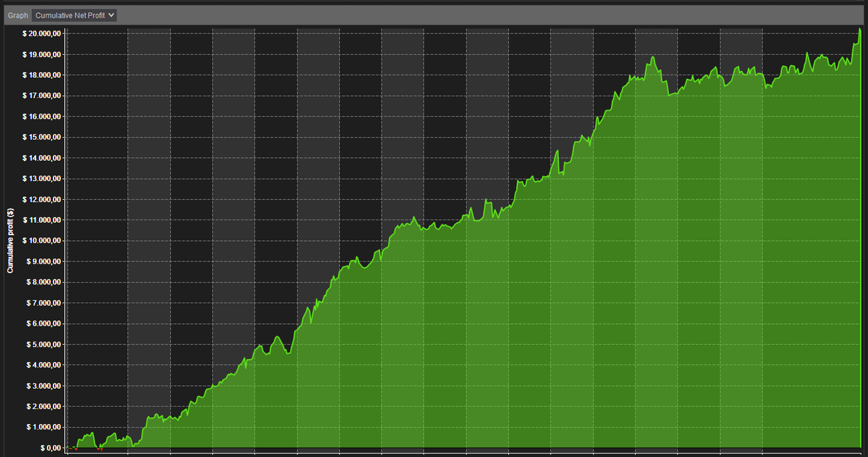Open the Cumulative Net Profit graph dropdown
868x457 pixels.
pos(74,15)
